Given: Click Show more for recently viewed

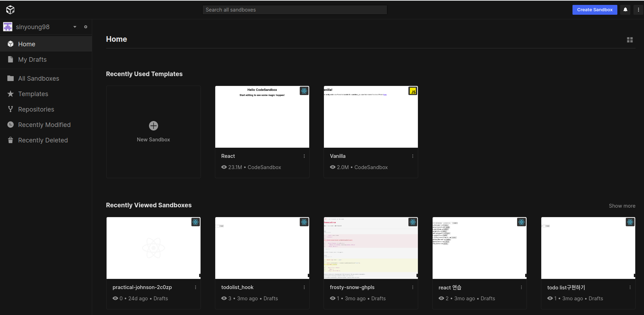Looking at the screenshot, I should point(622,206).
